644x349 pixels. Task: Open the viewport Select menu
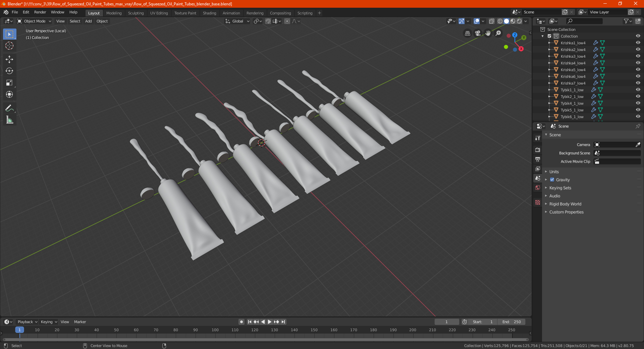pos(75,21)
